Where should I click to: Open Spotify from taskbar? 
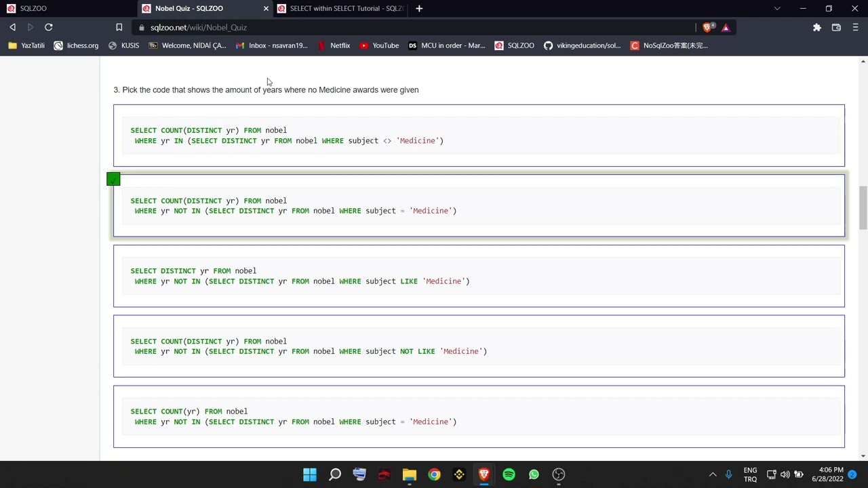(509, 474)
